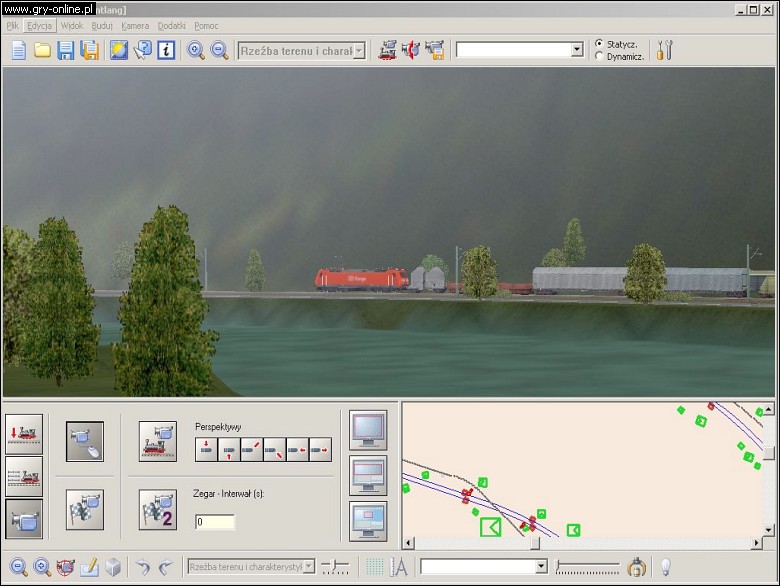Click the redo arrow in the bottom toolbar
This screenshot has height=586, width=780.
pos(166,567)
